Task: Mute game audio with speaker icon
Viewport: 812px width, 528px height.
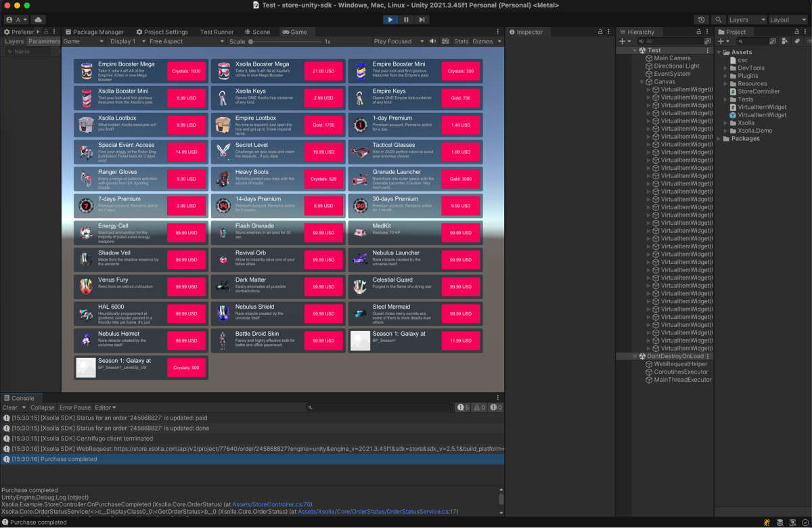Action: 432,41
